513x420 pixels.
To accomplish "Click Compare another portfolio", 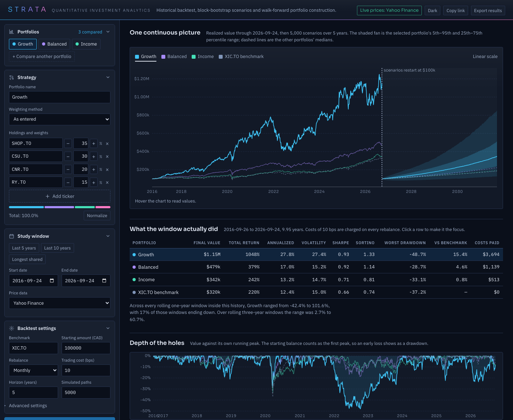I will 42,57.
